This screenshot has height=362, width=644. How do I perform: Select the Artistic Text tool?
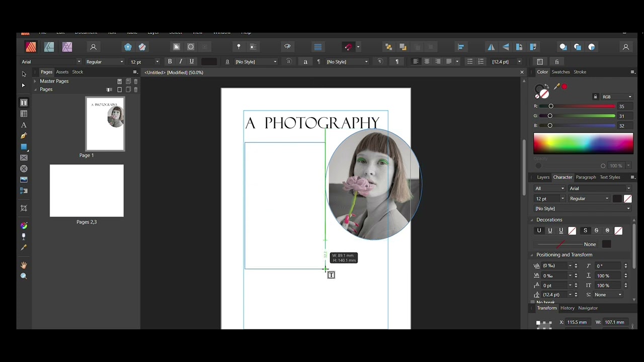pos(24,125)
